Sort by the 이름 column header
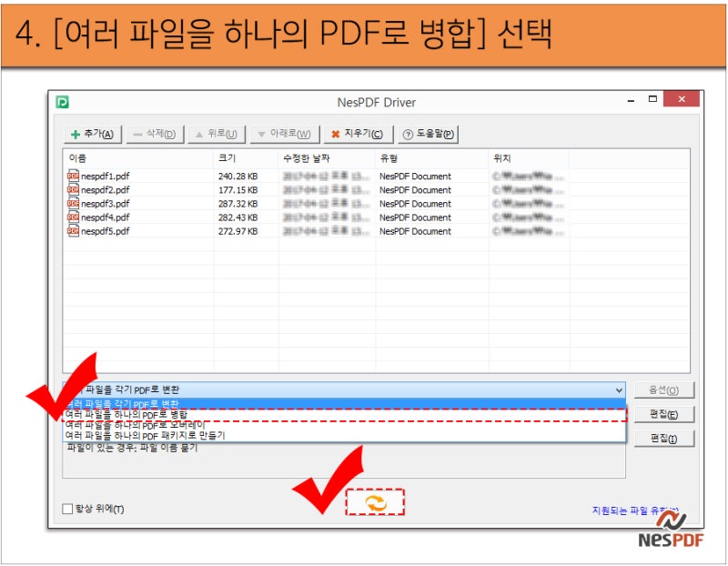Screen dimensions: 728x566 tap(138, 158)
